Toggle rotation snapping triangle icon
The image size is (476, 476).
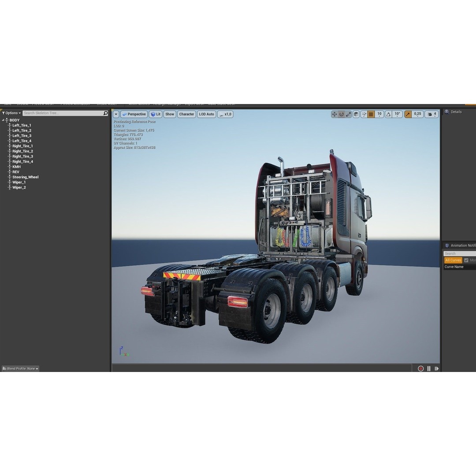coord(388,114)
